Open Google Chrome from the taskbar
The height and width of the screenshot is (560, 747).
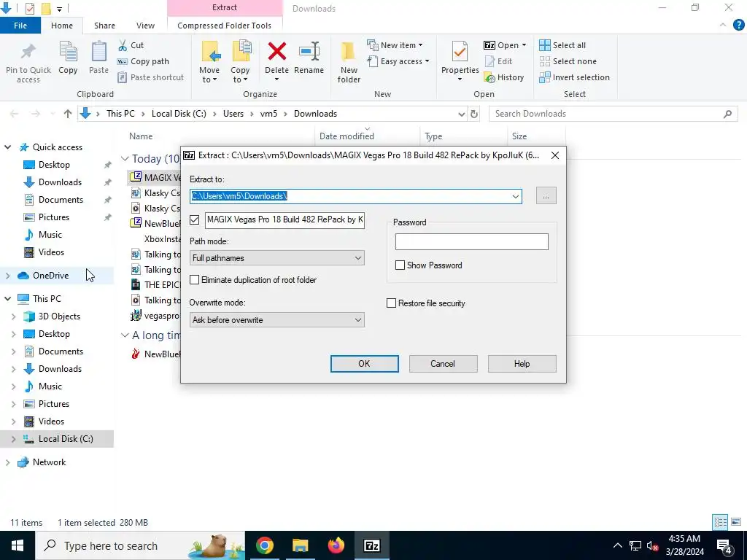264,545
